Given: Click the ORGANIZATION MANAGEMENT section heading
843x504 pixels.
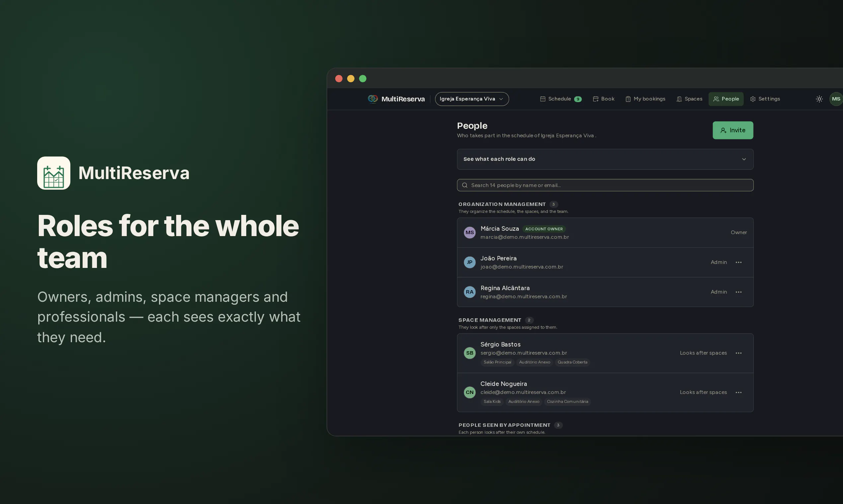Looking at the screenshot, I should 502,204.
